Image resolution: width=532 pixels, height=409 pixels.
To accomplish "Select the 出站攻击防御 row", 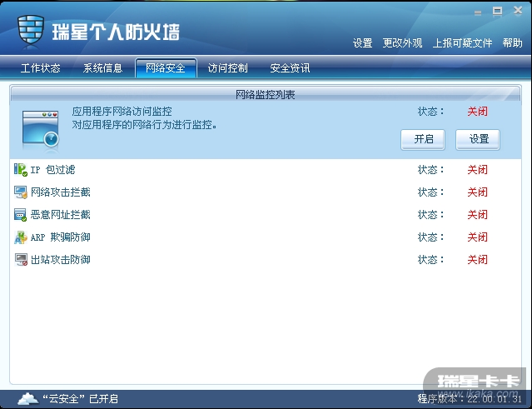I will 266,260.
